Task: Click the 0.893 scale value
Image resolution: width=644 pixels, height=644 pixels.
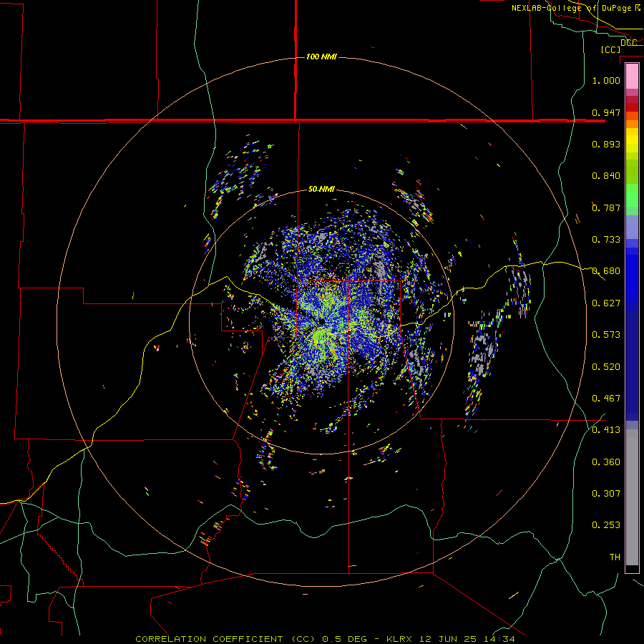Action: [606, 144]
